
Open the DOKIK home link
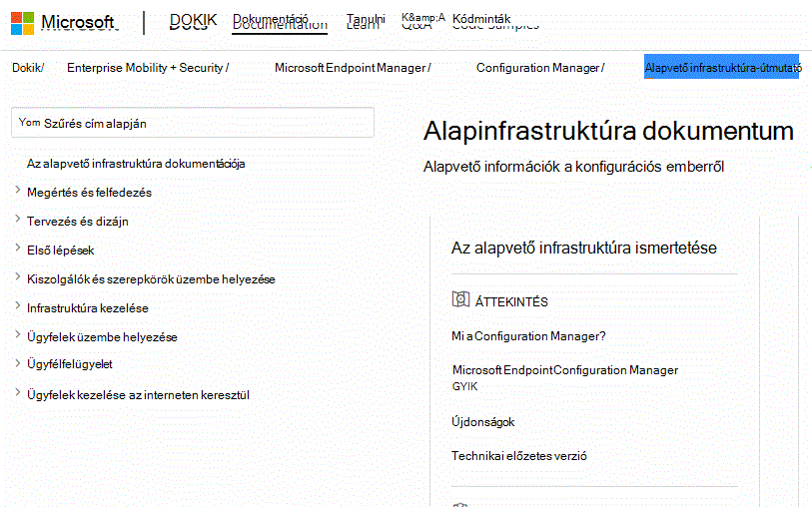tap(193, 22)
